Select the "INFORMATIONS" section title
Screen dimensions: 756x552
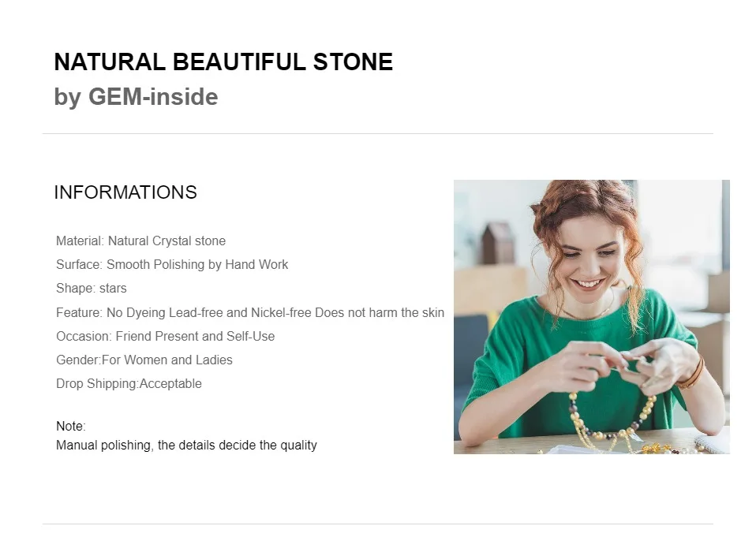click(125, 192)
